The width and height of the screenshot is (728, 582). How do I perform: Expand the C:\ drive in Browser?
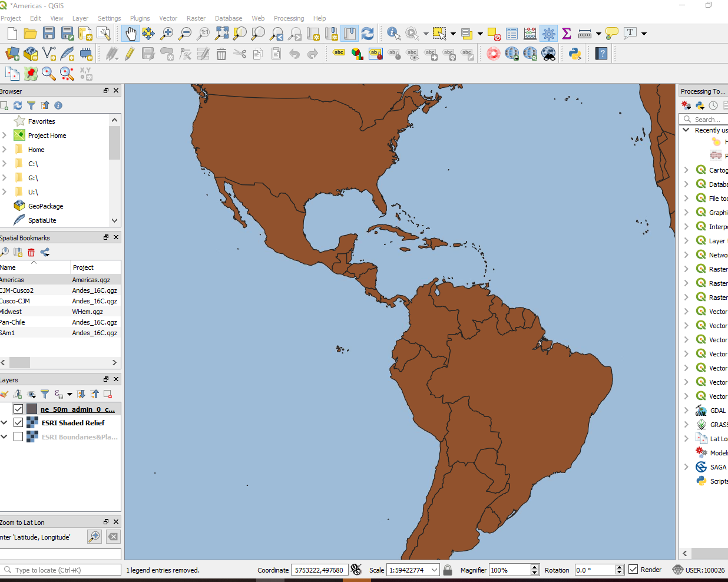coord(4,163)
